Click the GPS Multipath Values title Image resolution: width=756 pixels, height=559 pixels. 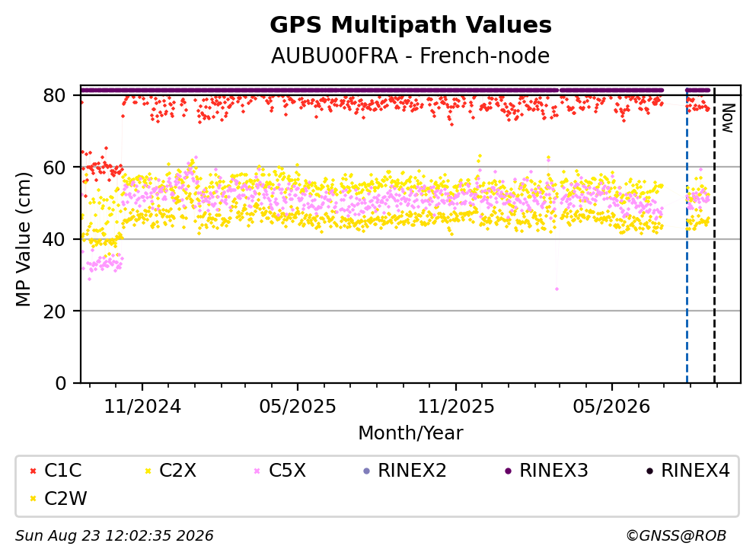[410, 25]
